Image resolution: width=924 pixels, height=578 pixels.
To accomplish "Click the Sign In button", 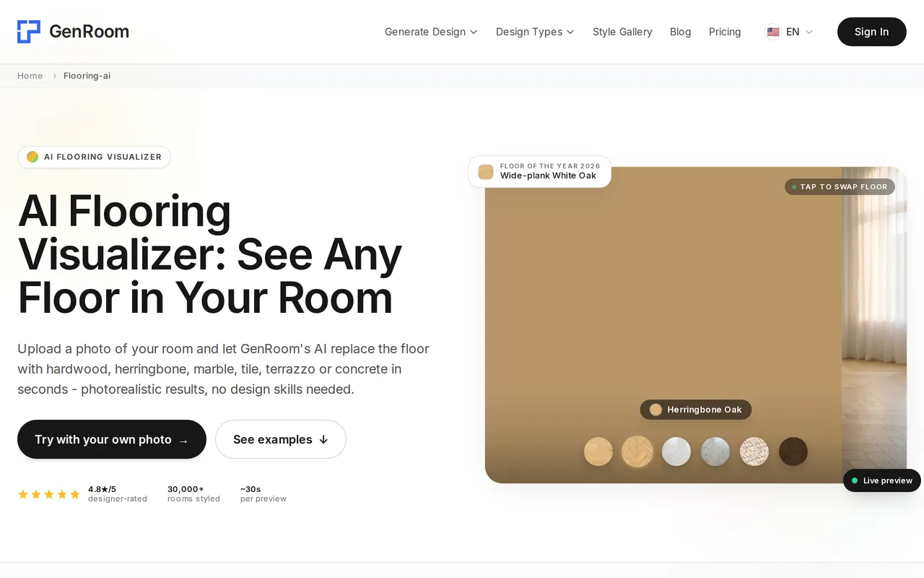I will 871,32.
